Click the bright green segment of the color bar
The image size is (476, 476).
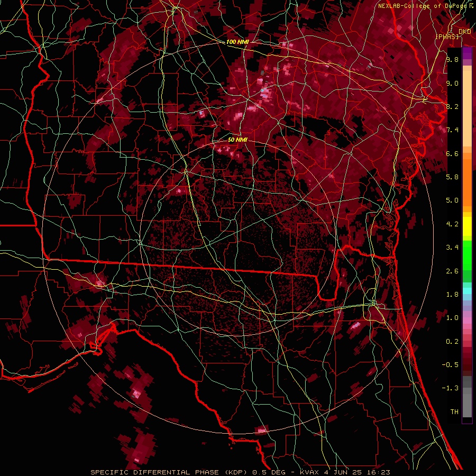click(x=467, y=255)
